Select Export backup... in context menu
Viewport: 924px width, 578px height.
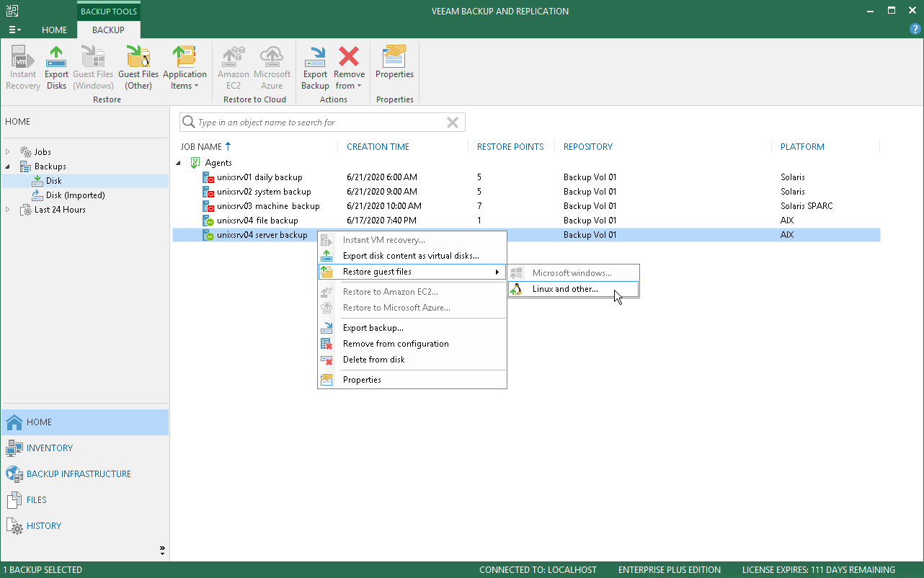pos(373,328)
